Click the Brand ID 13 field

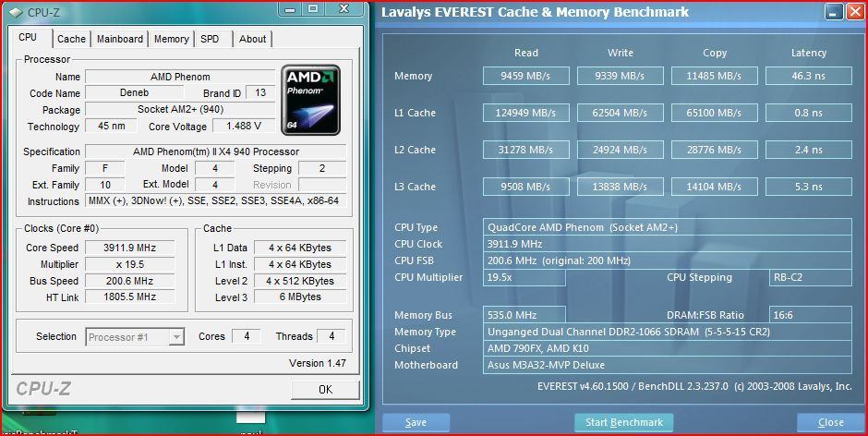point(260,92)
